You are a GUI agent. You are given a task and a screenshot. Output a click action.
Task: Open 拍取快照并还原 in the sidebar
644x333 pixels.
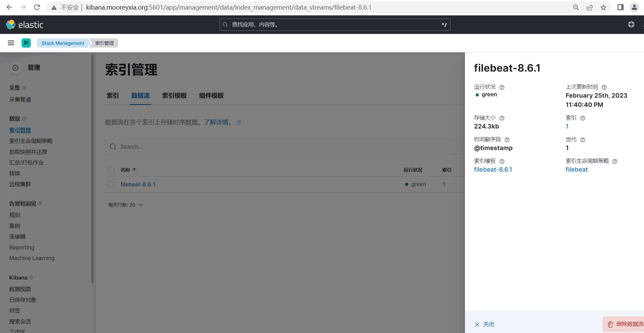click(x=28, y=152)
